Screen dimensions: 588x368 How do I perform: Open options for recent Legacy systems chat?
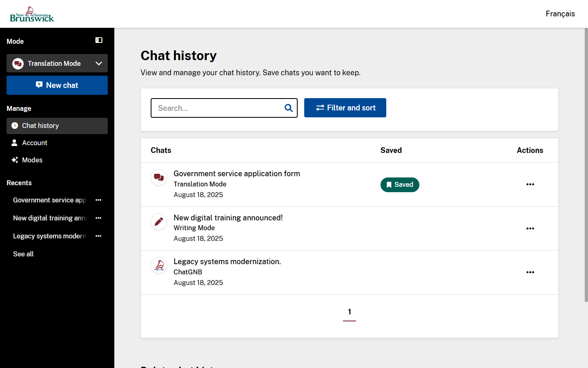point(98,236)
